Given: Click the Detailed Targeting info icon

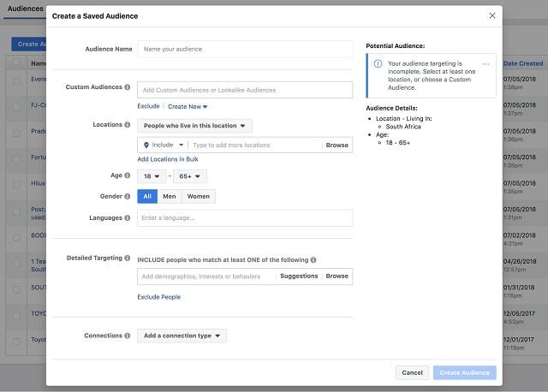Looking at the screenshot, I should 128,258.
